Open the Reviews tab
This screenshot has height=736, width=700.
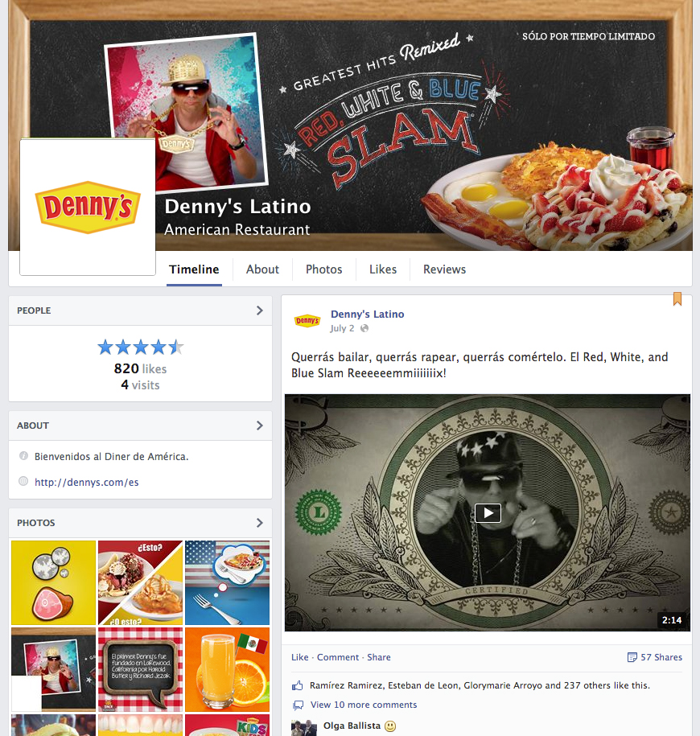(444, 269)
